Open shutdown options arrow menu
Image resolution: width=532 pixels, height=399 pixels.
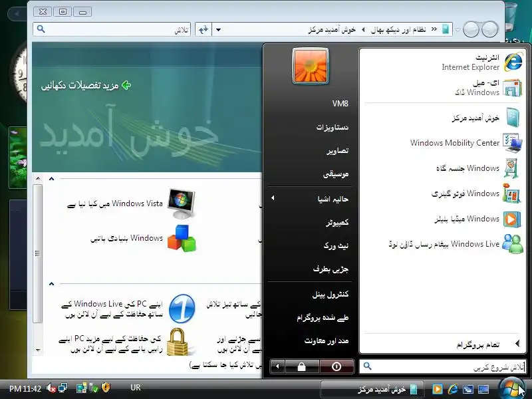(277, 366)
